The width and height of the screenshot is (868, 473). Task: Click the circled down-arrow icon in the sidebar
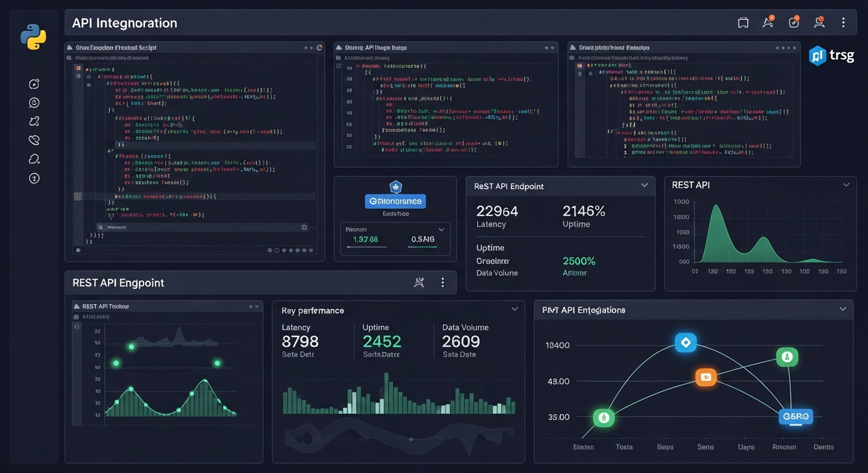34,179
